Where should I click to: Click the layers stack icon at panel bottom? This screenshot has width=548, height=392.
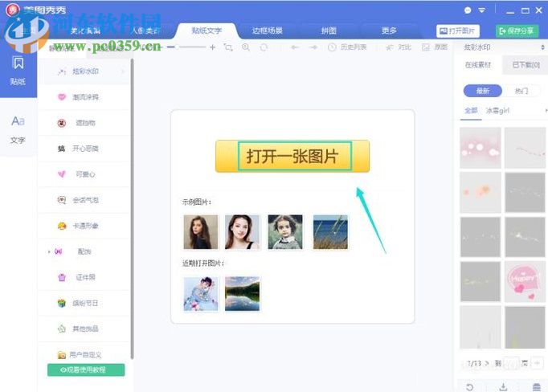pyautogui.click(x=537, y=386)
